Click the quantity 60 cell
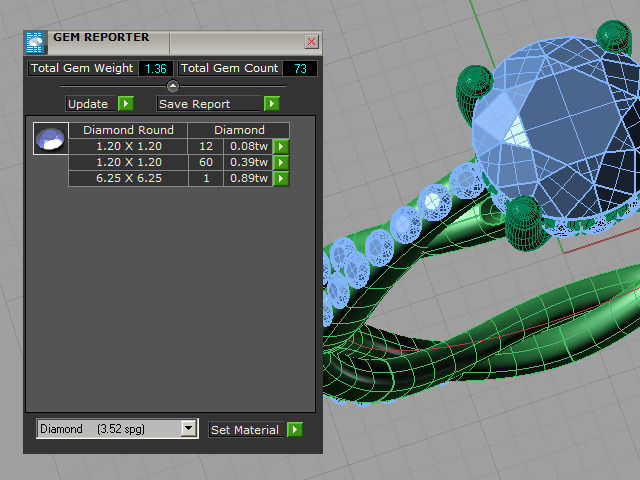The image size is (640, 480). tap(206, 162)
